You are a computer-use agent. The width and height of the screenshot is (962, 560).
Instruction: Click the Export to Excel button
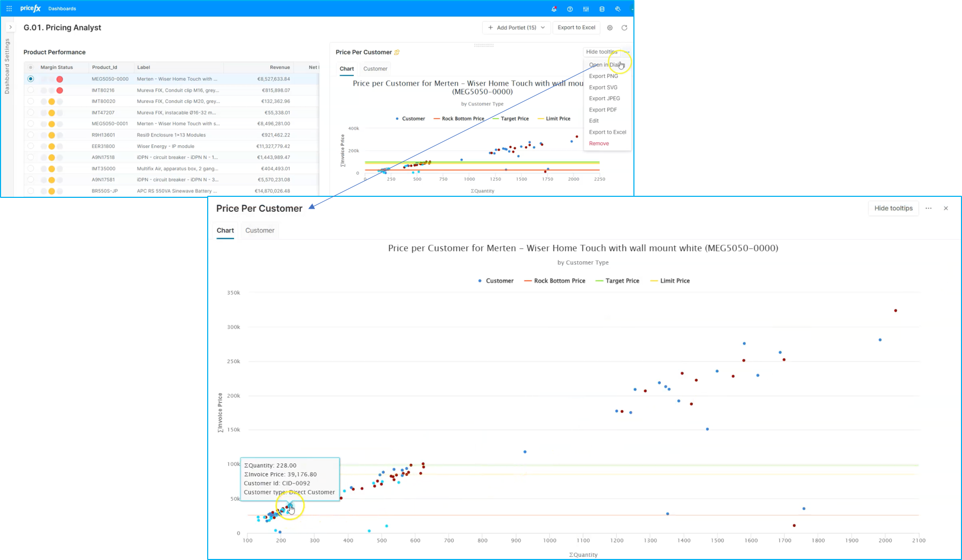576,28
